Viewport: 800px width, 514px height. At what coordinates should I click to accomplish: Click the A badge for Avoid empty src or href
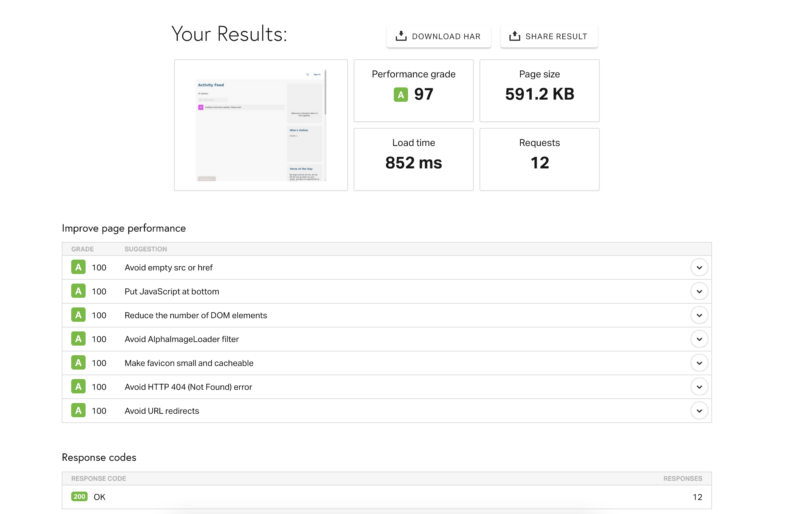[78, 267]
